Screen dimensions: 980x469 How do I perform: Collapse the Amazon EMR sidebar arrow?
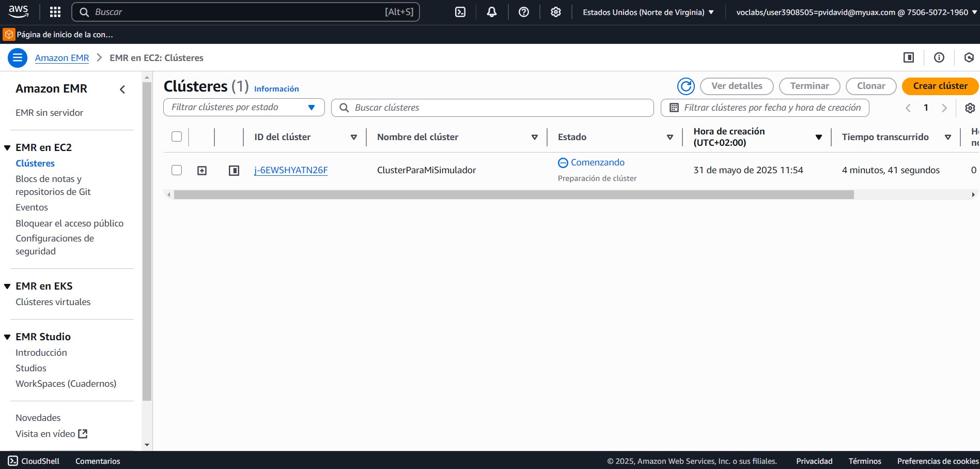click(x=122, y=89)
